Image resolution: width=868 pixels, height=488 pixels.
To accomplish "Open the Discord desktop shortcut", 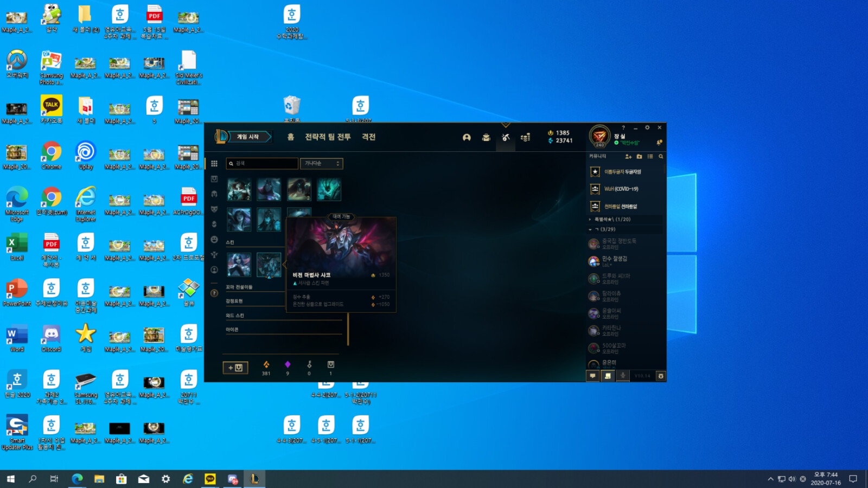I will (52, 338).
